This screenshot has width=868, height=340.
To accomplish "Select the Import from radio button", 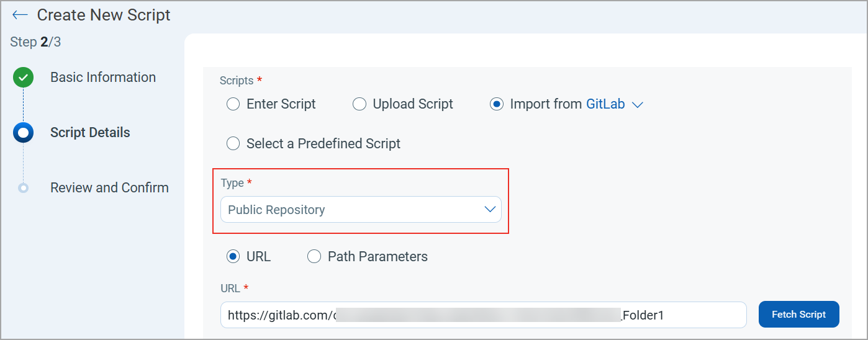I will click(497, 104).
